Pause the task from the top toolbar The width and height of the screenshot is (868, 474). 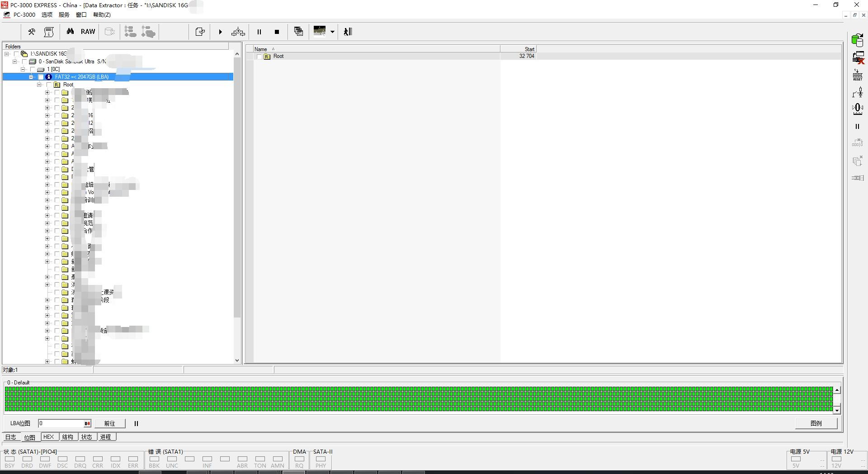(x=259, y=32)
